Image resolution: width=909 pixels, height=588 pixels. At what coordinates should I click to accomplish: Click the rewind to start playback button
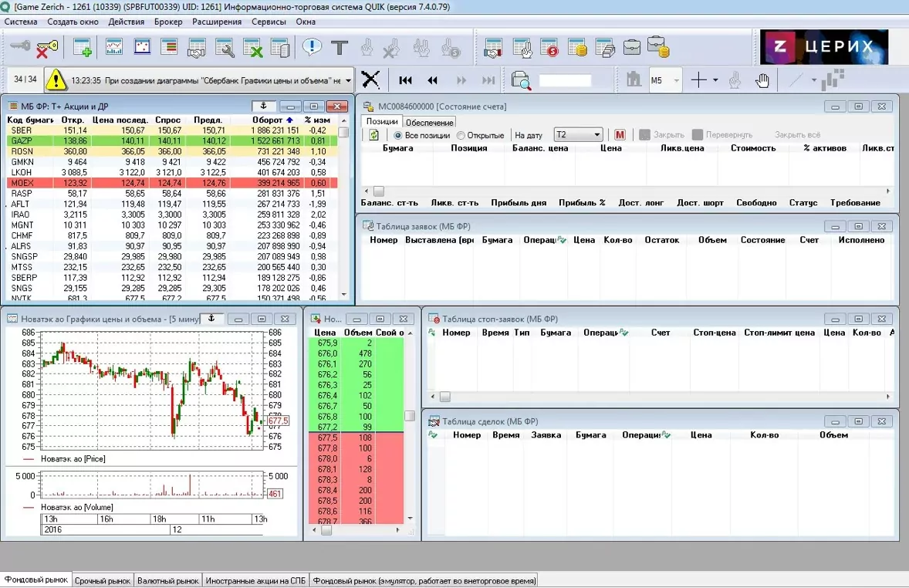(405, 80)
